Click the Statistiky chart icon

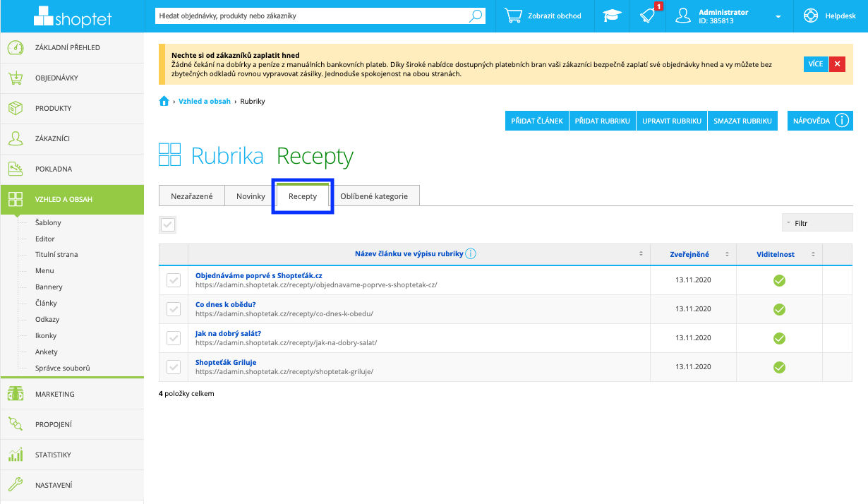pyautogui.click(x=16, y=455)
